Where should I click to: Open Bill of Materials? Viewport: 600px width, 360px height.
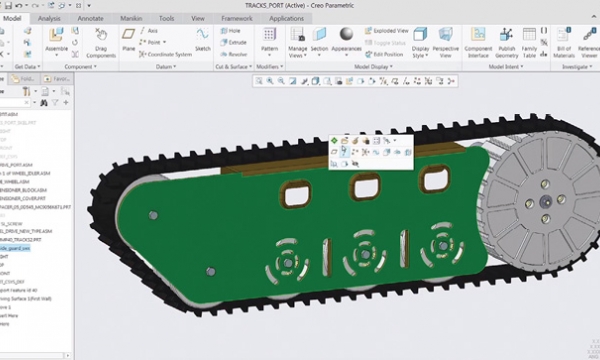click(564, 42)
